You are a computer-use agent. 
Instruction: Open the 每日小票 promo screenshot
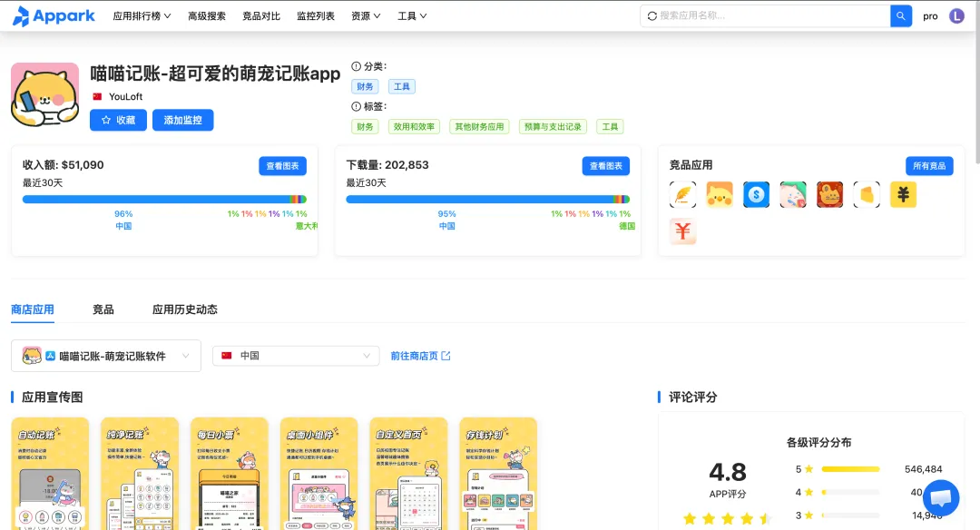click(230, 474)
